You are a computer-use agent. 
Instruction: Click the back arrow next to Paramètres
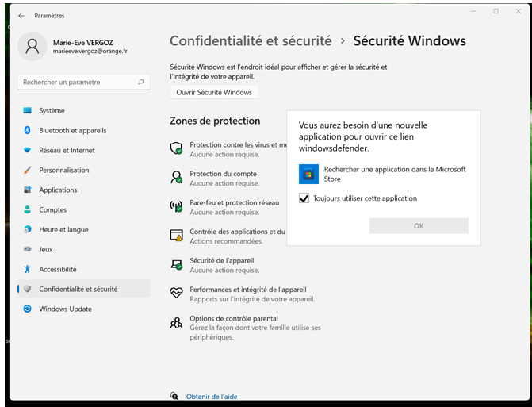pyautogui.click(x=21, y=16)
